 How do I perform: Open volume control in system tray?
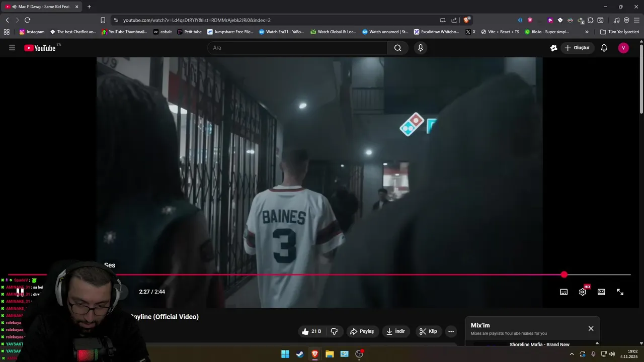tap(612, 354)
